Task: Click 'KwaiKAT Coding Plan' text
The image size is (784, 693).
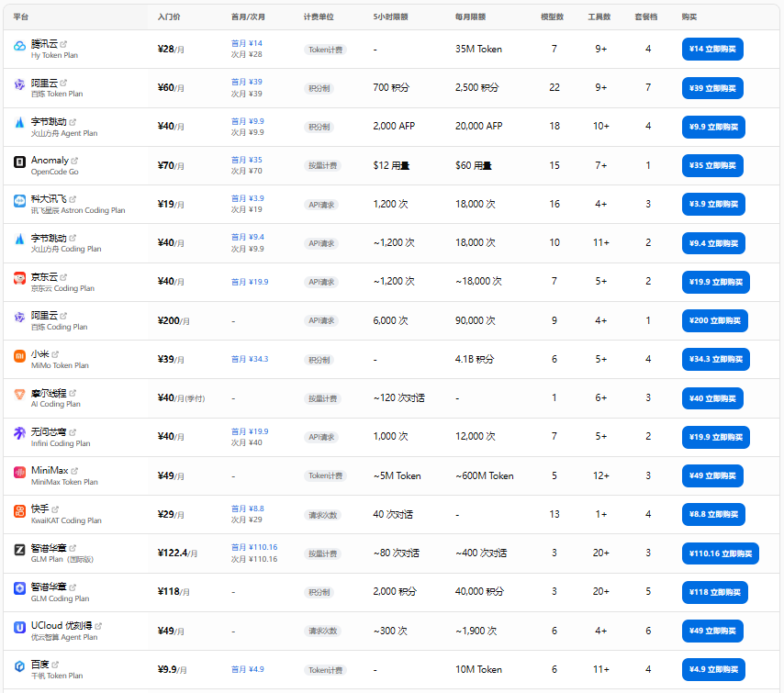Action: click(x=66, y=521)
